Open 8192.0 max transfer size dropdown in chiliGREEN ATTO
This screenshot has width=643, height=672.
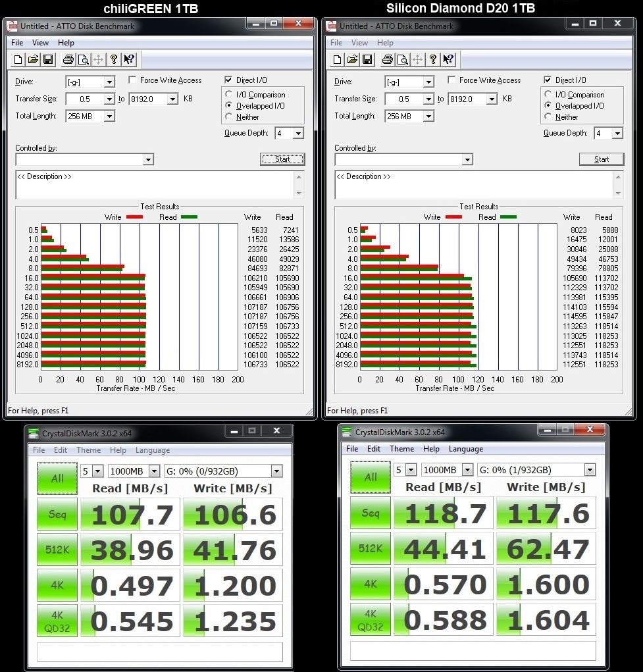pos(172,99)
